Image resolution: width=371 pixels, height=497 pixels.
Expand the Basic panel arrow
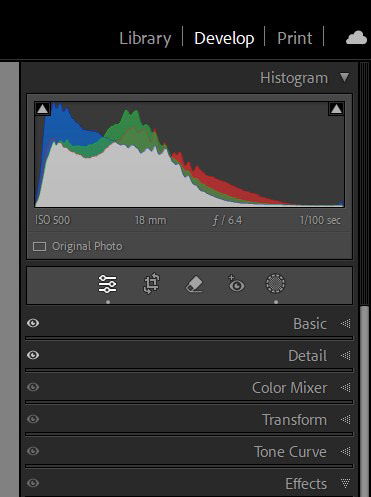tap(346, 323)
